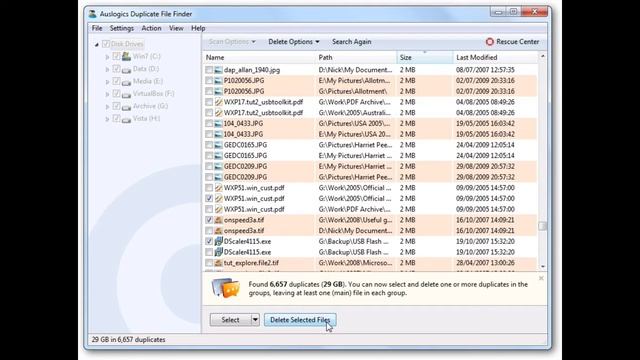
Task: Click the Auslogics app icon in title bar
Action: click(x=93, y=14)
